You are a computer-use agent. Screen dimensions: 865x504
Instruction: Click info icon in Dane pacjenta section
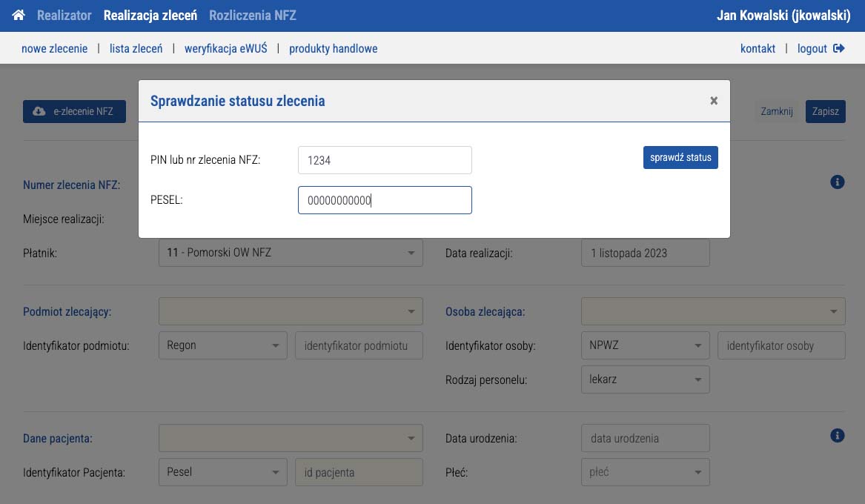[837, 435]
